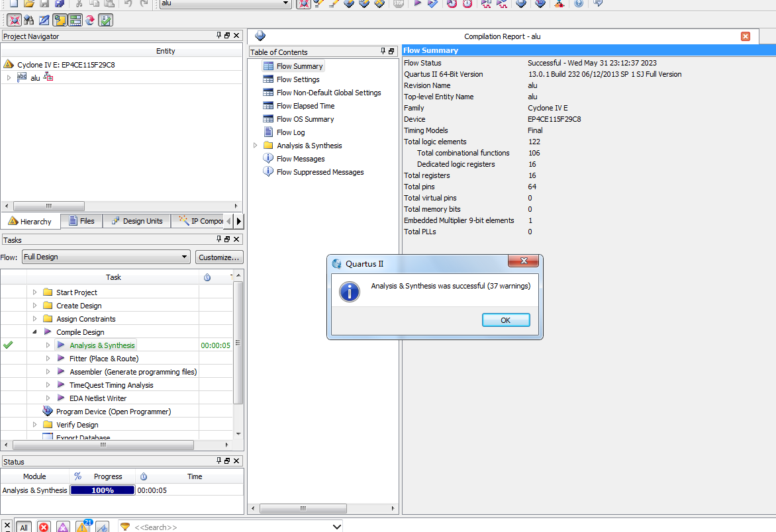Expand the alu entity in hierarchy

(9, 77)
